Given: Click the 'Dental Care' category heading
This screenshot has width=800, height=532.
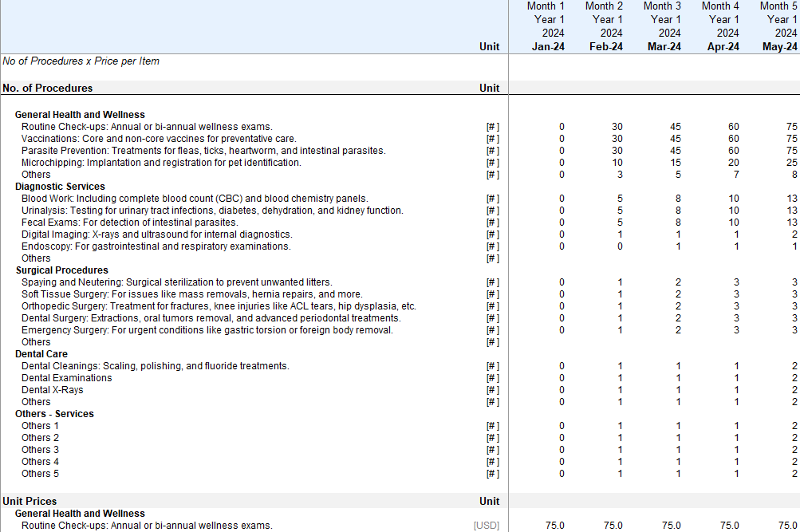Looking at the screenshot, I should tap(41, 354).
